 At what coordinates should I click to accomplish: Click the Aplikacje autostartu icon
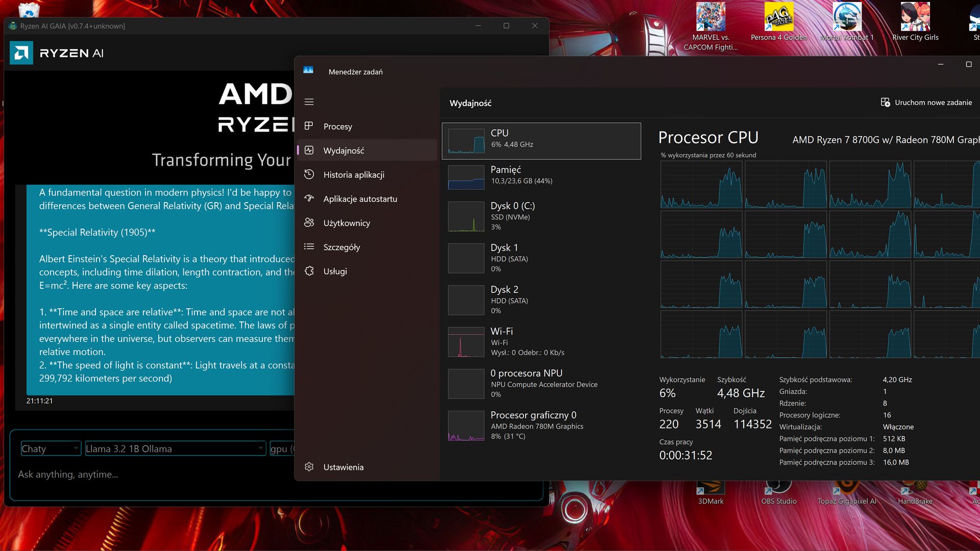309,198
